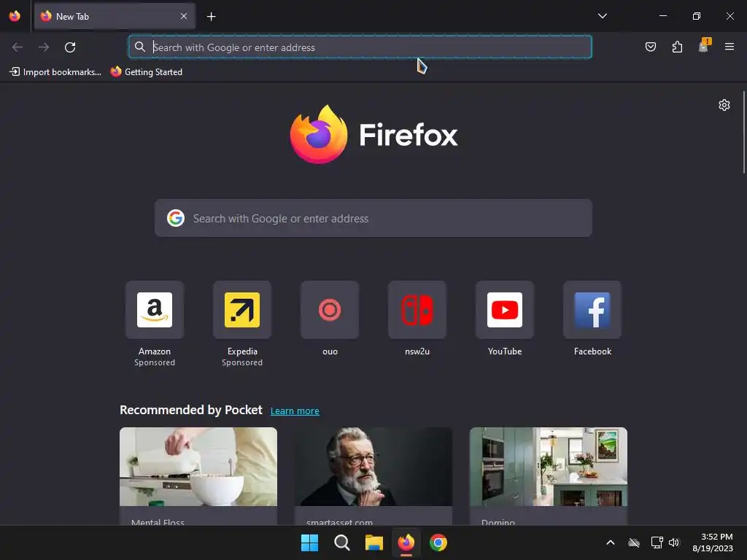Click the Google G icon in search box
Image resolution: width=747 pixels, height=560 pixels.
175,218
